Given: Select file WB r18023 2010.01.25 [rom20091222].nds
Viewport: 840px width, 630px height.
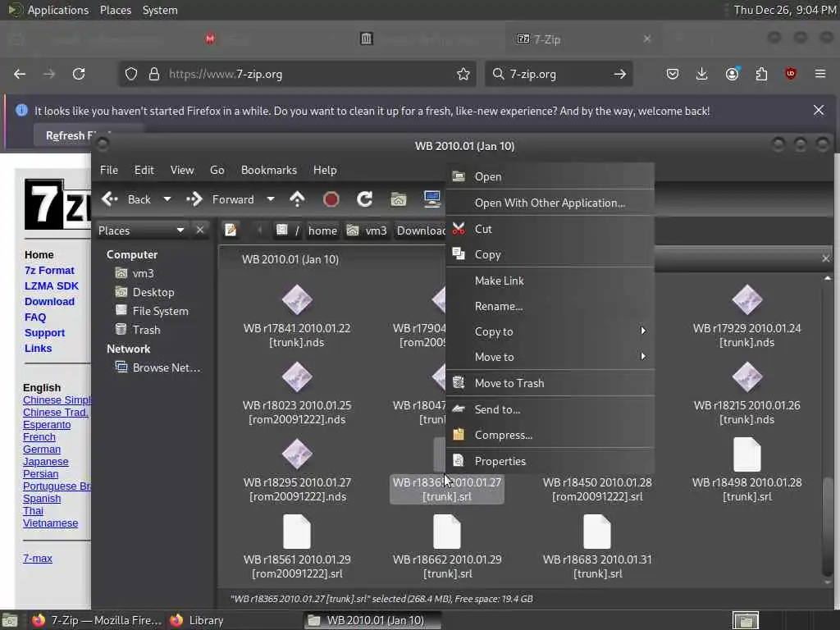Looking at the screenshot, I should pos(297,393).
